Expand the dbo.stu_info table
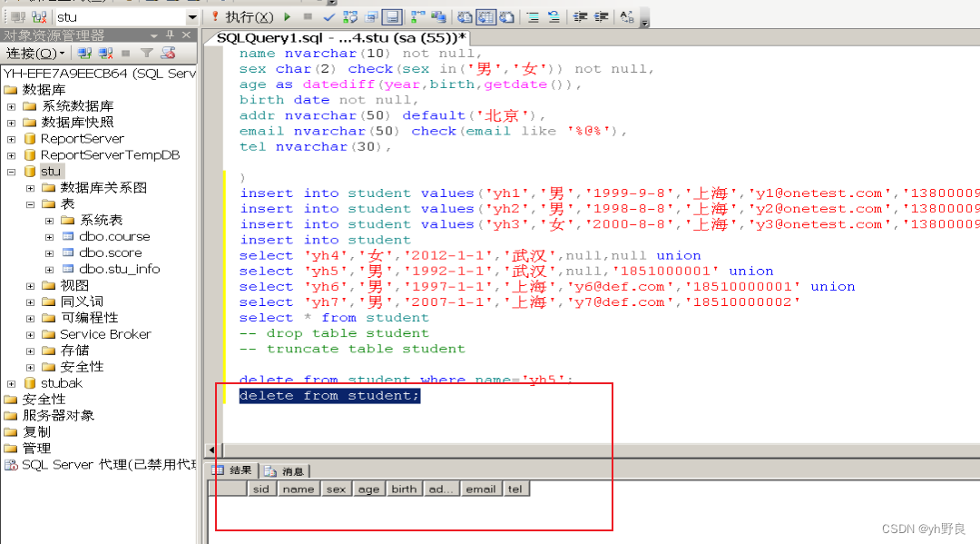Image resolution: width=980 pixels, height=544 pixels. 49,270
